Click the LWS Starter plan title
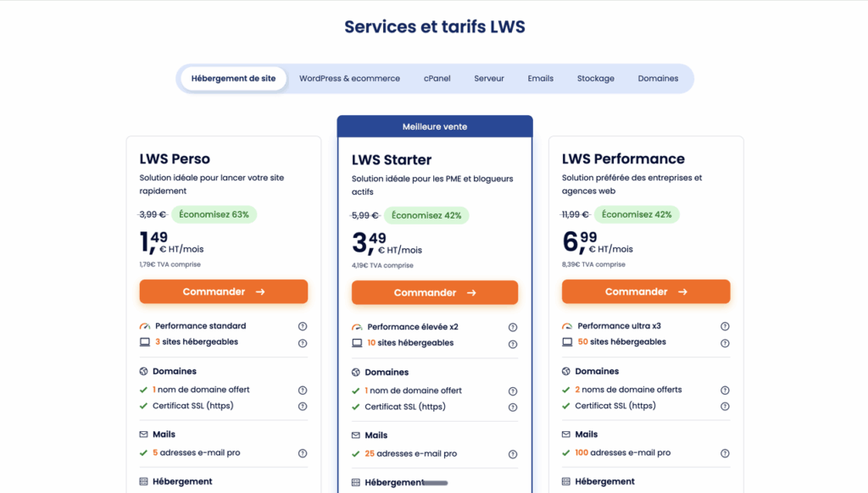868x493 pixels. point(392,160)
